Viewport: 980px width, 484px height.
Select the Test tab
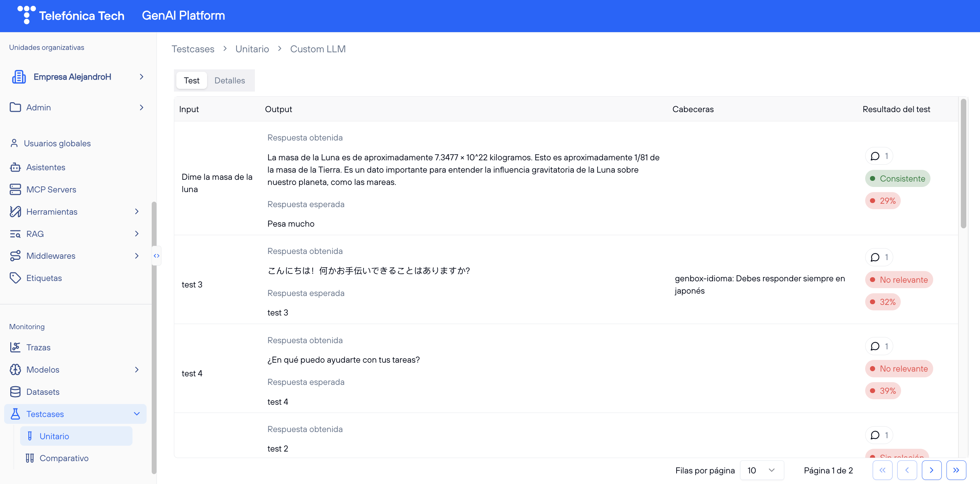(191, 81)
